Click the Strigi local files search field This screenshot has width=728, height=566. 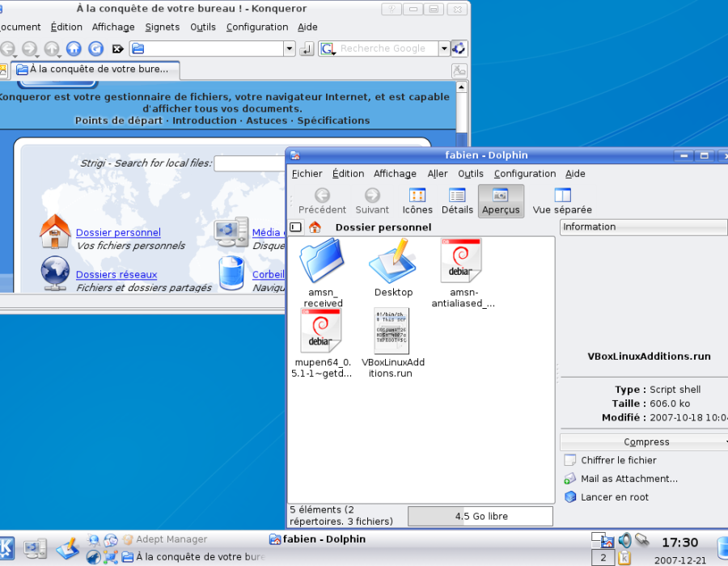[250, 163]
